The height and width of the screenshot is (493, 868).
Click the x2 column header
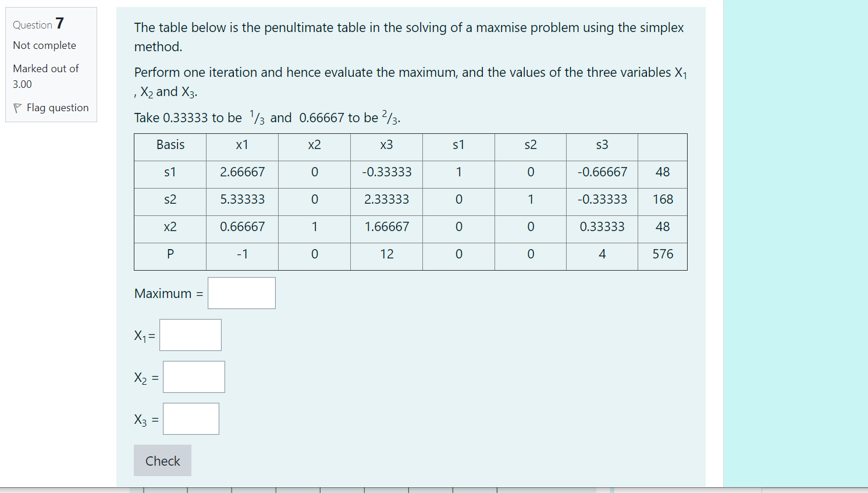tap(314, 147)
